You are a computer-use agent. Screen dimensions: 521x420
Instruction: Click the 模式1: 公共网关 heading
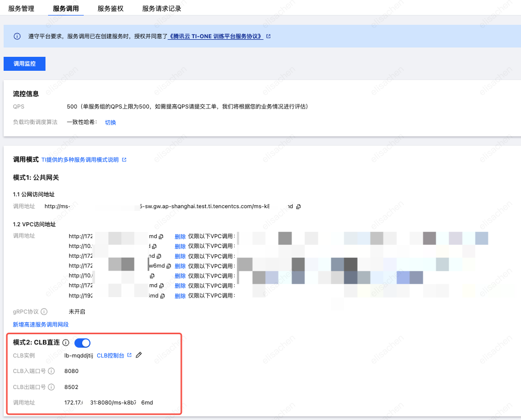click(x=36, y=178)
